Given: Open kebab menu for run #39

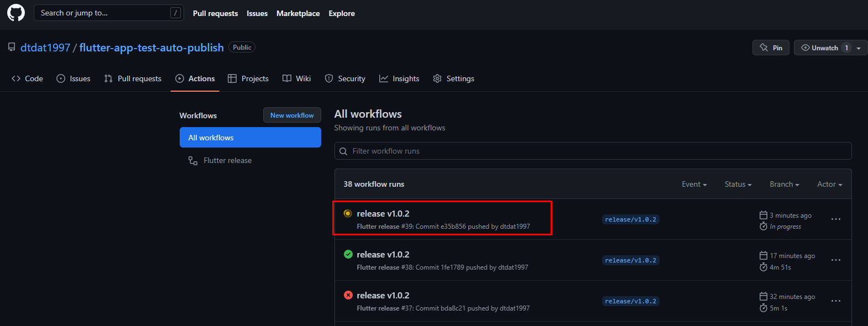Looking at the screenshot, I should (x=835, y=219).
